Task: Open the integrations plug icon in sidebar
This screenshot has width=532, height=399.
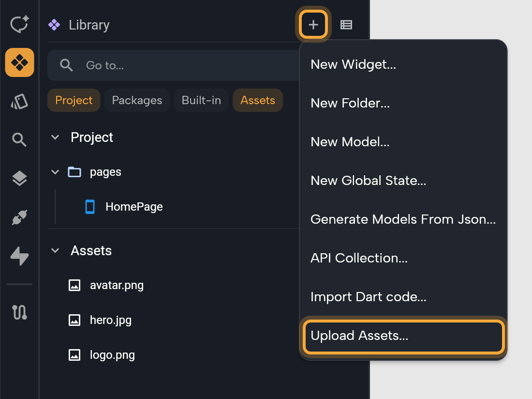Action: point(19,217)
